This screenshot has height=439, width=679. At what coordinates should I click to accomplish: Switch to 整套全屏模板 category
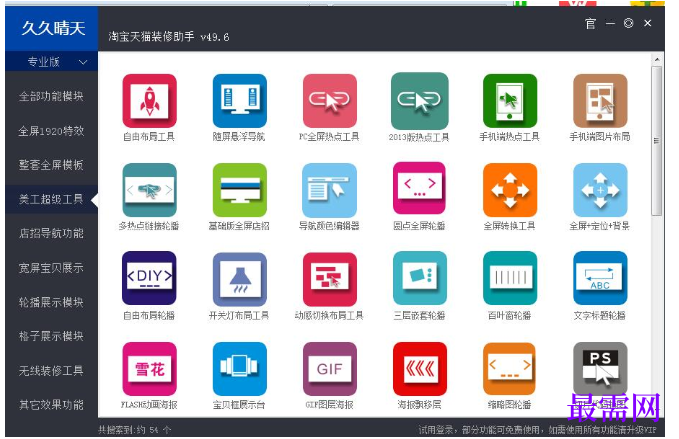[51, 165]
